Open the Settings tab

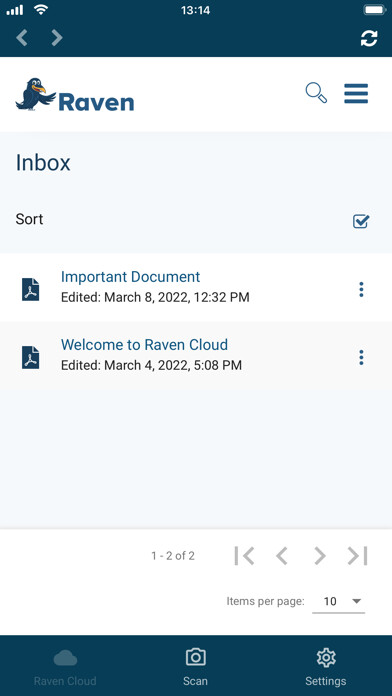[x=326, y=667]
